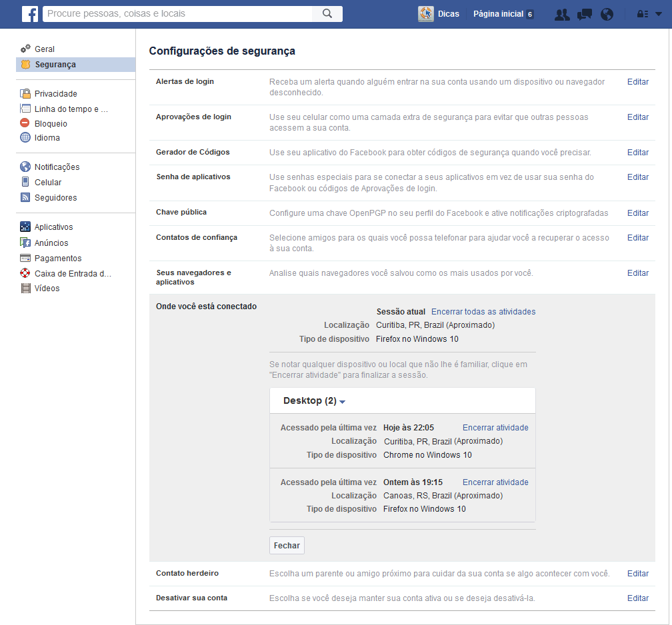Image resolution: width=672 pixels, height=625 pixels.
Task: Open Seguidores settings
Action: (56, 197)
